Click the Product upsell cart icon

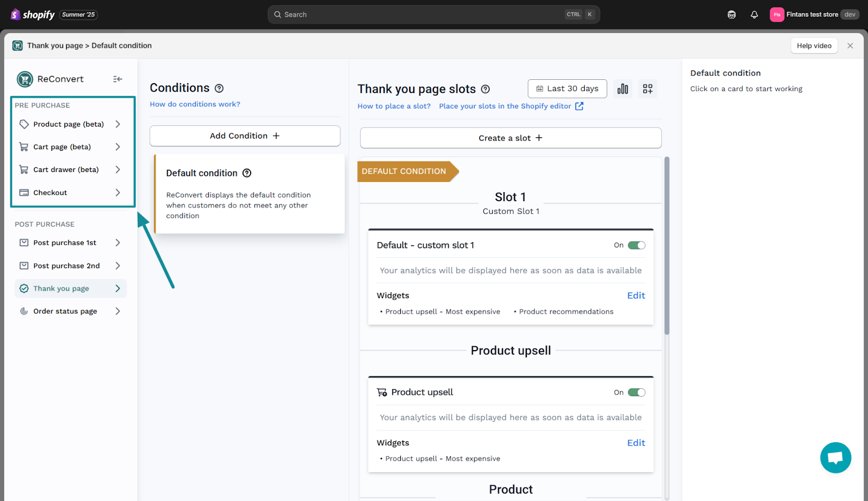[382, 392]
